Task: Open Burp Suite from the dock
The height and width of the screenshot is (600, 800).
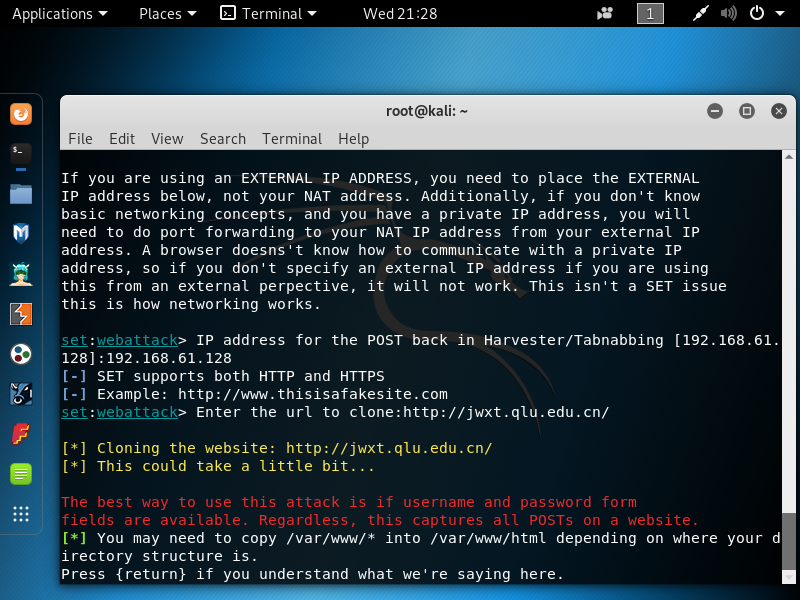Action: point(21,314)
